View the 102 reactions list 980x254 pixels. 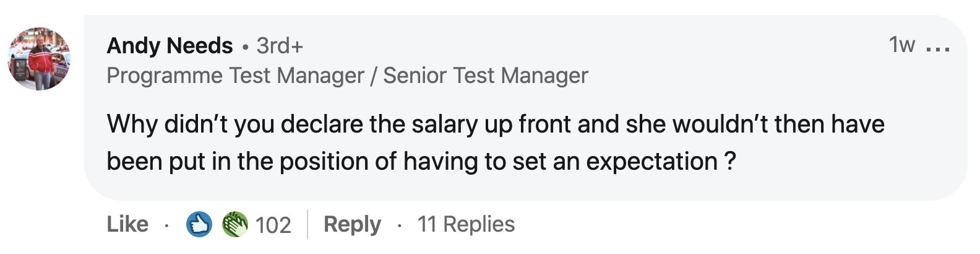pyautogui.click(x=273, y=225)
